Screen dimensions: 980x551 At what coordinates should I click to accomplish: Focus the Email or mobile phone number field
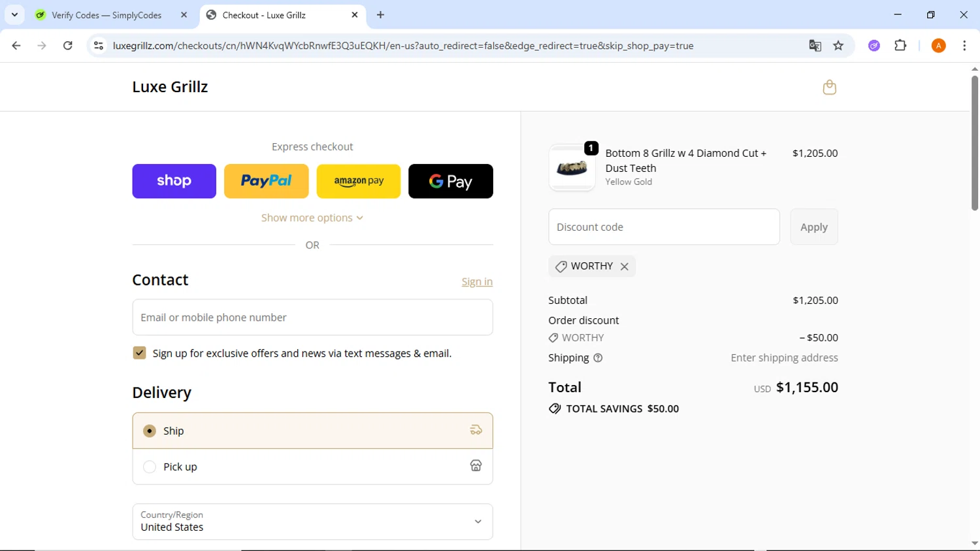point(312,317)
